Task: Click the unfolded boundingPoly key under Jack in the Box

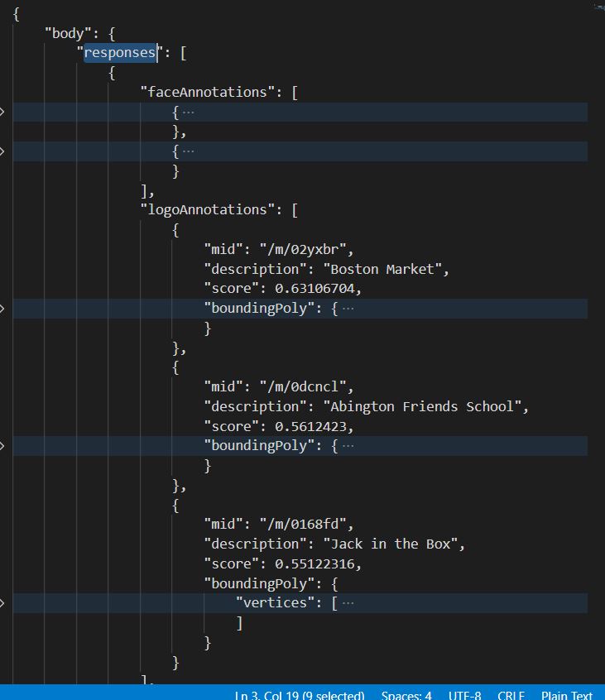Action: 259,583
